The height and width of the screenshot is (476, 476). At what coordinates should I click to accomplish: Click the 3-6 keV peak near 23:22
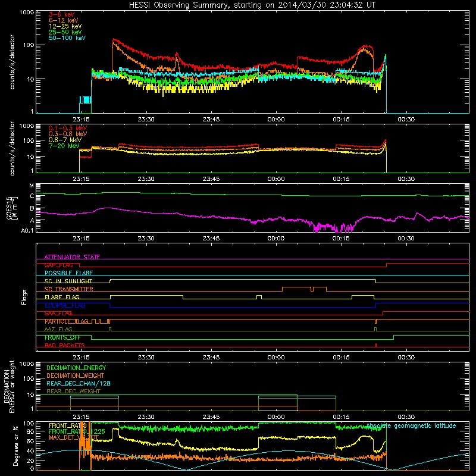tap(114, 39)
